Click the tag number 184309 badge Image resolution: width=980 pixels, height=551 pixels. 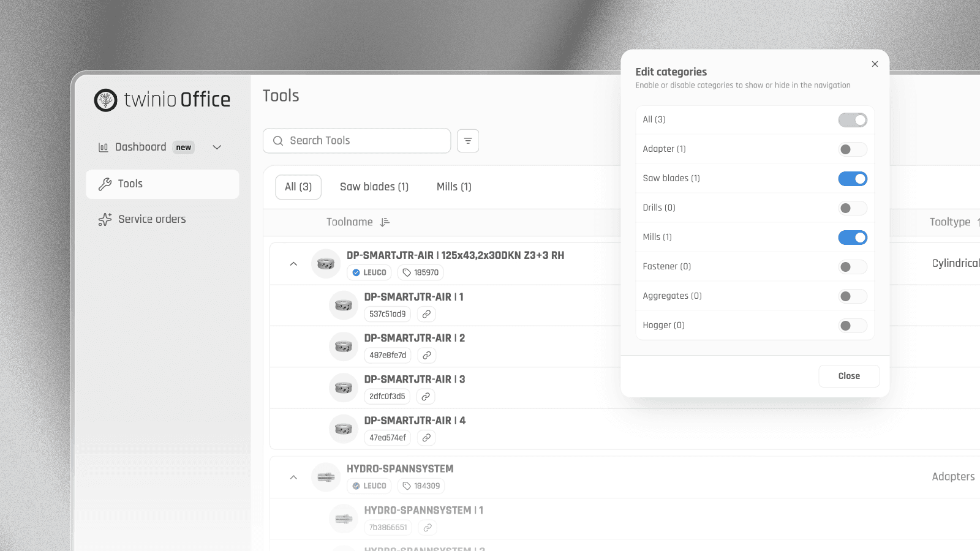[421, 485]
